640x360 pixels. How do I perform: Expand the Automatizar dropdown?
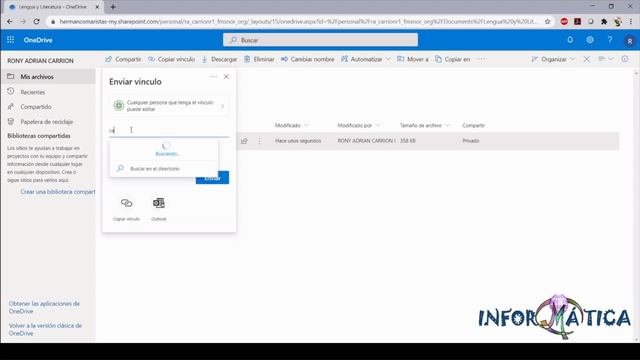366,59
